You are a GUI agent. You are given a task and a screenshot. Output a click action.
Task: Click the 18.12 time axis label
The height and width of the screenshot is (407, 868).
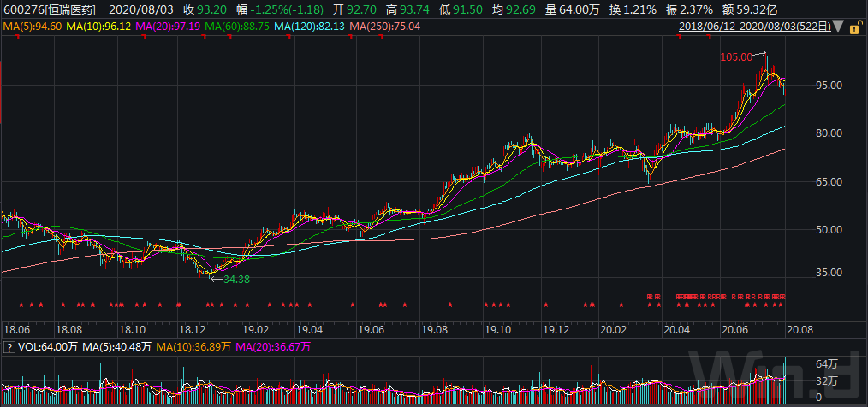point(192,330)
